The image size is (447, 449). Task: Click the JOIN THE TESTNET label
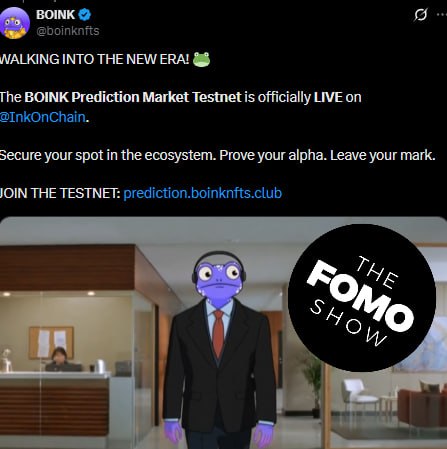pos(60,193)
